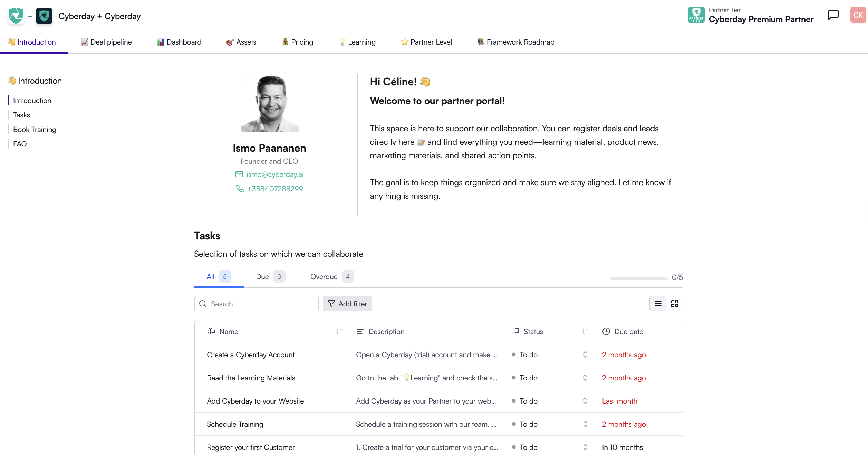868x454 pixels.
Task: Click the phone icon under Ismo Paananen
Action: point(240,189)
